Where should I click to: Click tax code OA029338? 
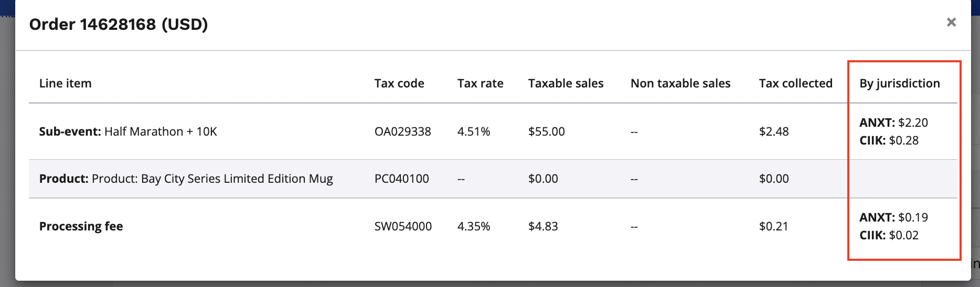coord(402,131)
